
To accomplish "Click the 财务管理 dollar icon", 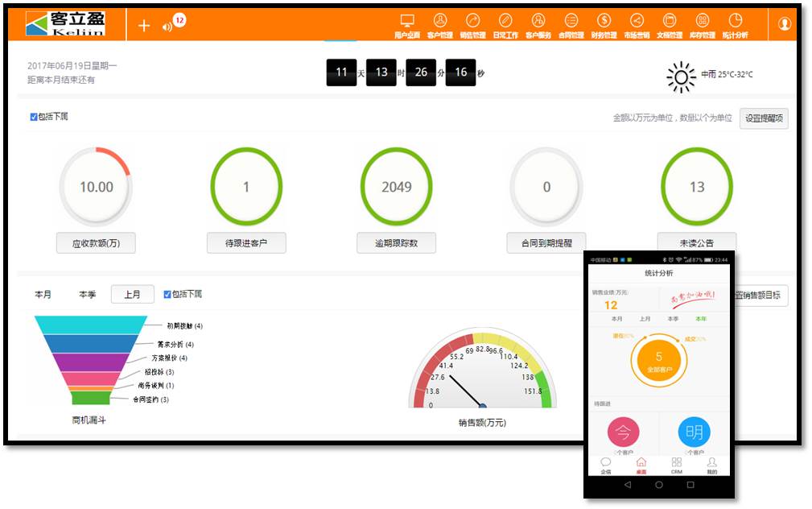I will tap(603, 23).
